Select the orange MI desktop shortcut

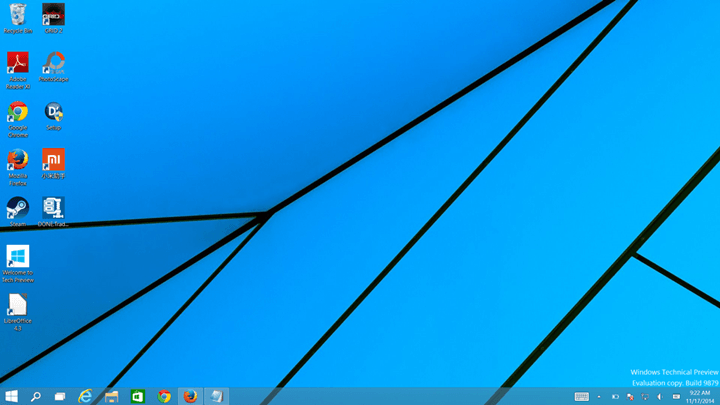point(53,164)
